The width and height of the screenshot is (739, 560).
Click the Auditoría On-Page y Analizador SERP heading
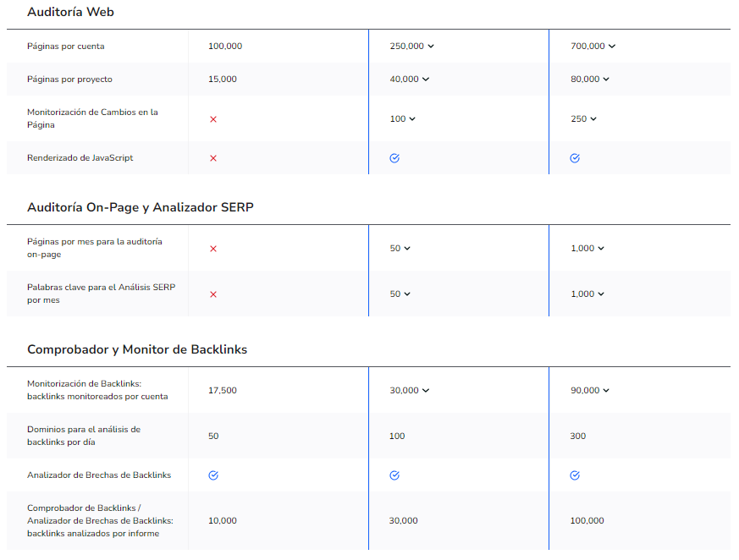click(141, 207)
